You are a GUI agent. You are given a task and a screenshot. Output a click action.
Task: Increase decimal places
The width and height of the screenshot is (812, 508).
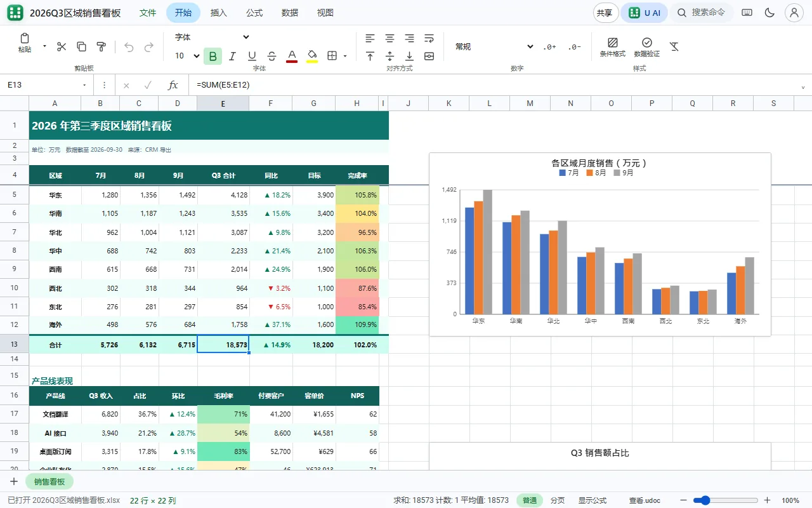tap(549, 46)
